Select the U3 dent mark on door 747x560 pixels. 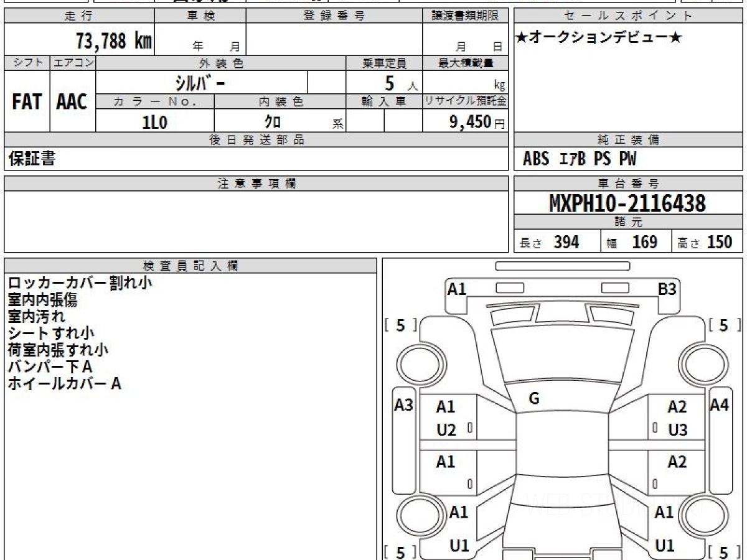[677, 430]
